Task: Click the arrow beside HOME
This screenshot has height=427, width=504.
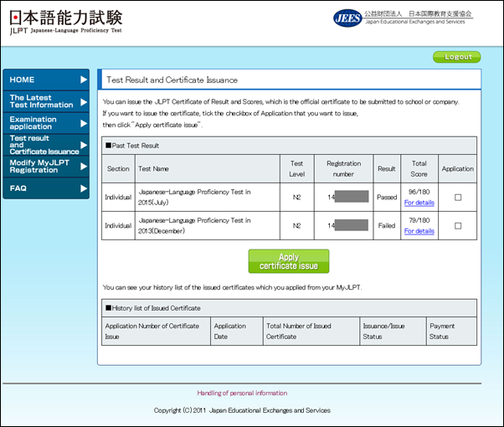Action: point(84,80)
